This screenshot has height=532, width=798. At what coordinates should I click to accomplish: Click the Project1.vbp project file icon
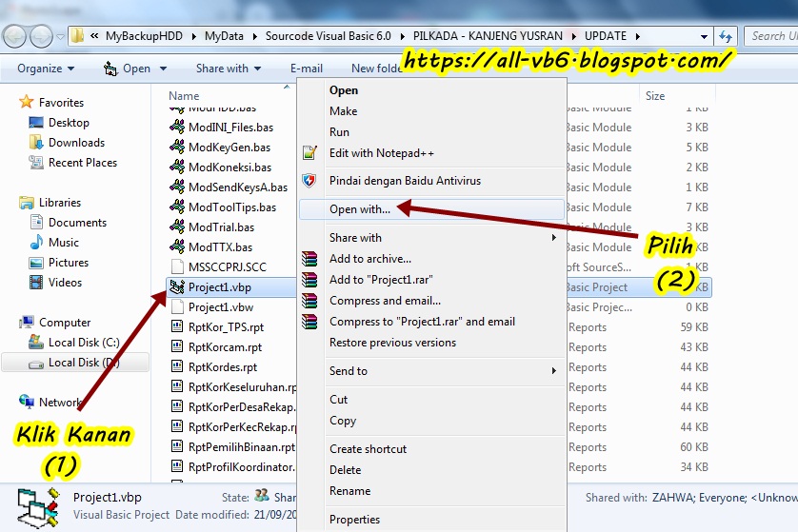(177, 286)
